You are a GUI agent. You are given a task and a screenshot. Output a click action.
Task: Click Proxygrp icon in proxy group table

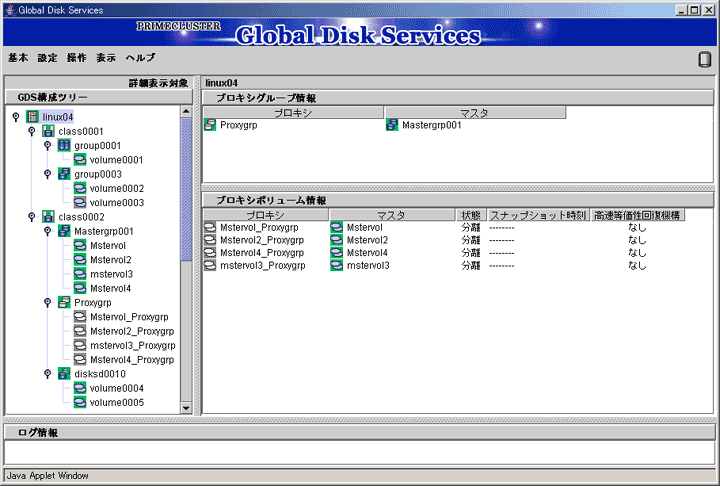pos(210,124)
